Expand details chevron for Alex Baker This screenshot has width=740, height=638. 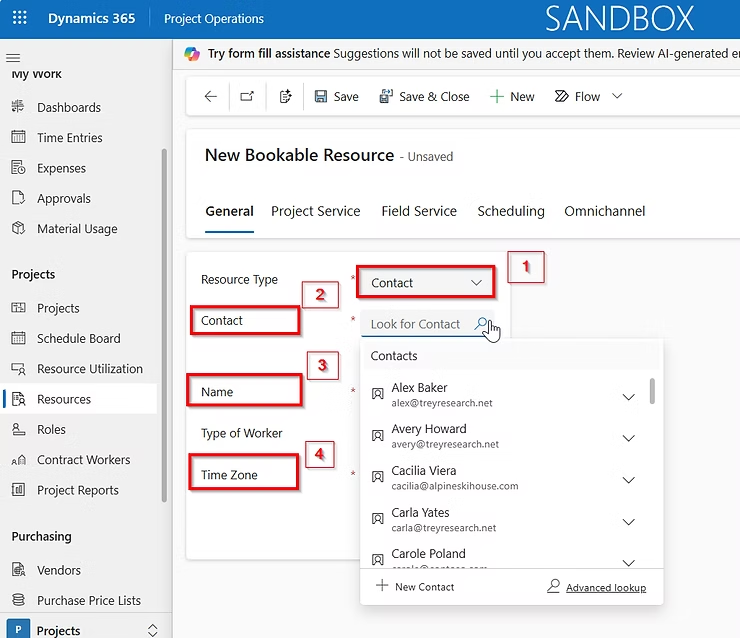tap(628, 397)
